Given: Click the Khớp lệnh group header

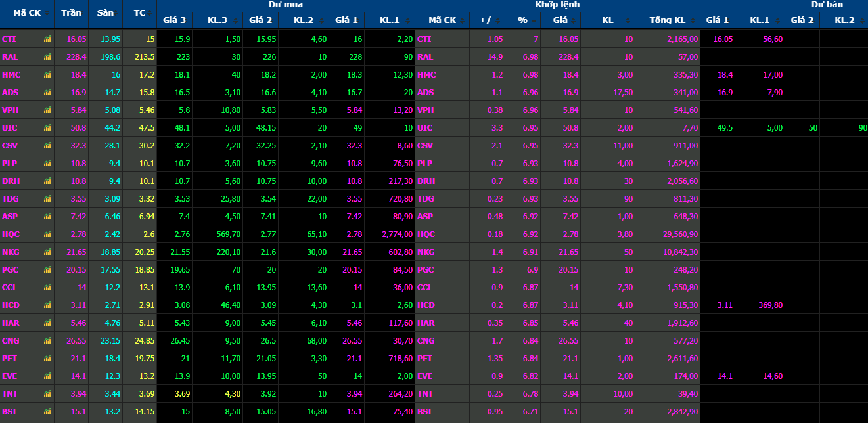Looking at the screenshot, I should click(x=557, y=5).
